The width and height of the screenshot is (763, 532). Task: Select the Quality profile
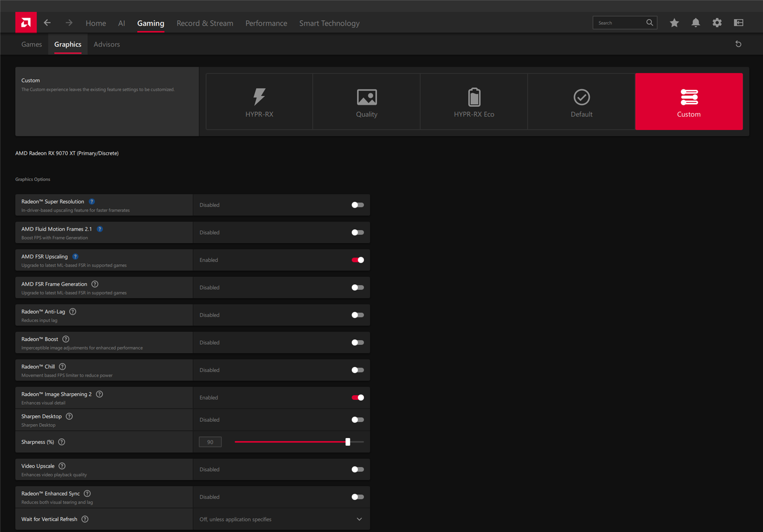coord(367,102)
